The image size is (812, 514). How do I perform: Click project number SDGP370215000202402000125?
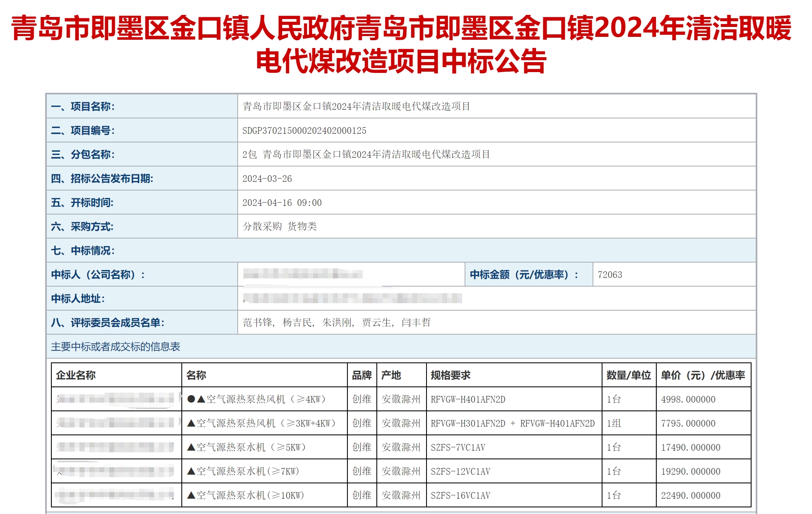[304, 130]
